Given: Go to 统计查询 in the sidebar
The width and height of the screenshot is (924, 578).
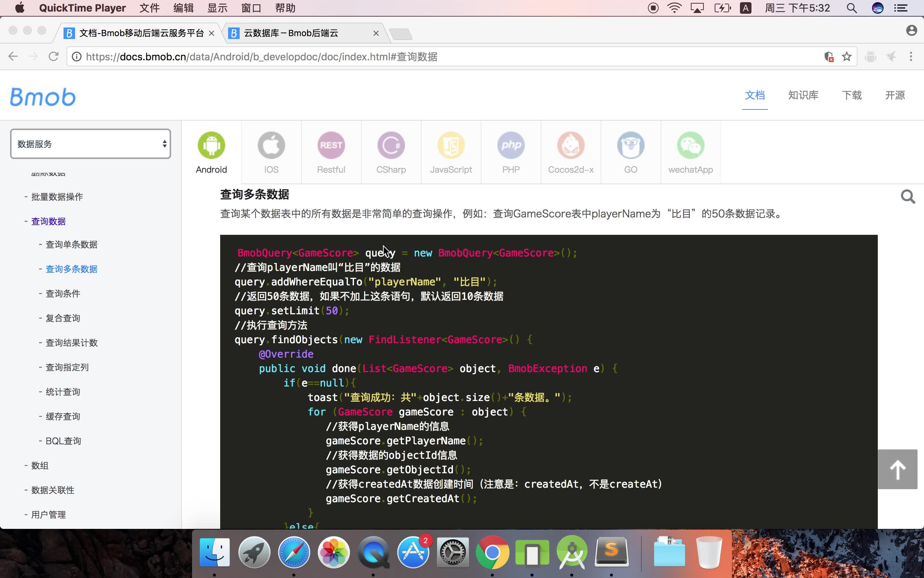Looking at the screenshot, I should (x=62, y=392).
